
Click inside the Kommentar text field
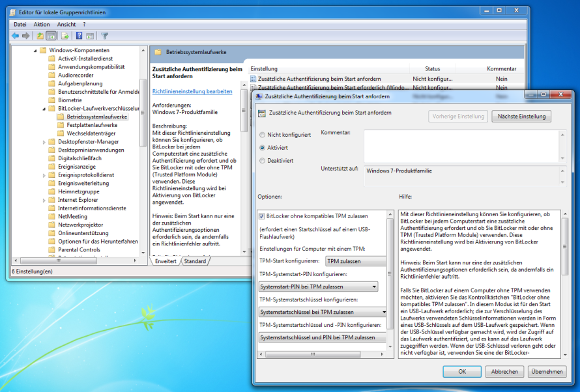461,147
